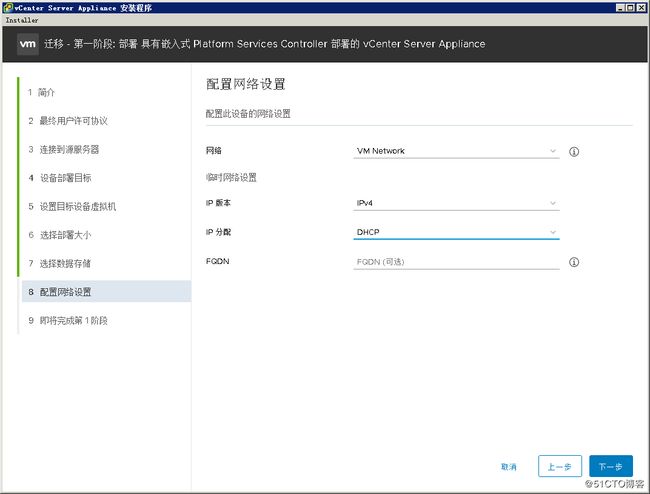
Task: Click the FQDN label text
Action: [217, 261]
